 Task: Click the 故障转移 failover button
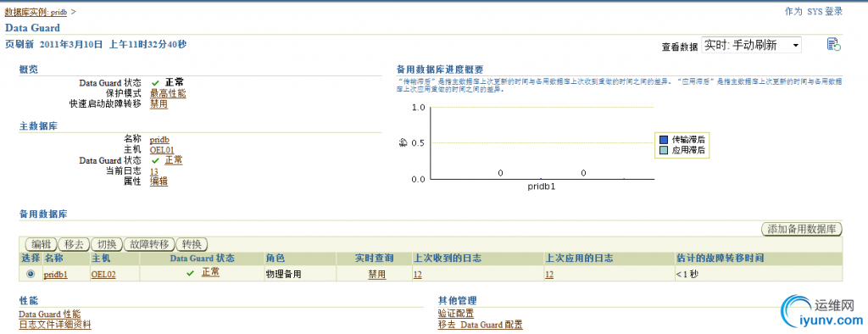[x=149, y=244]
